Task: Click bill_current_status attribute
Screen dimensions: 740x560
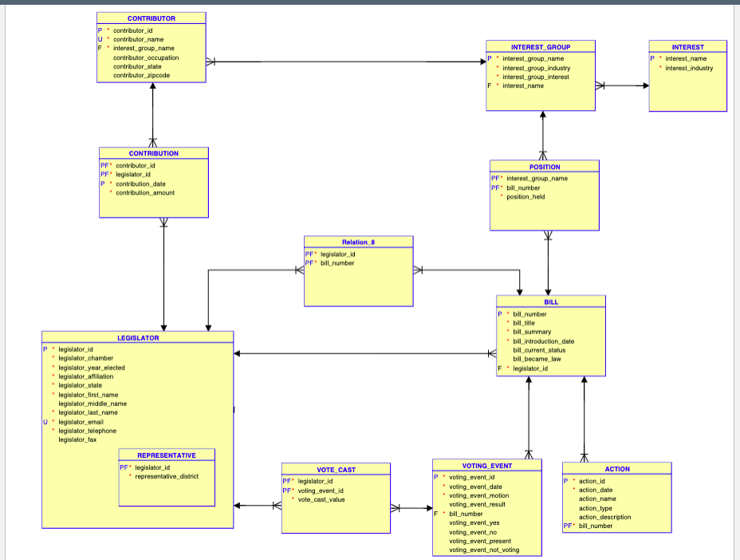Action: point(539,350)
